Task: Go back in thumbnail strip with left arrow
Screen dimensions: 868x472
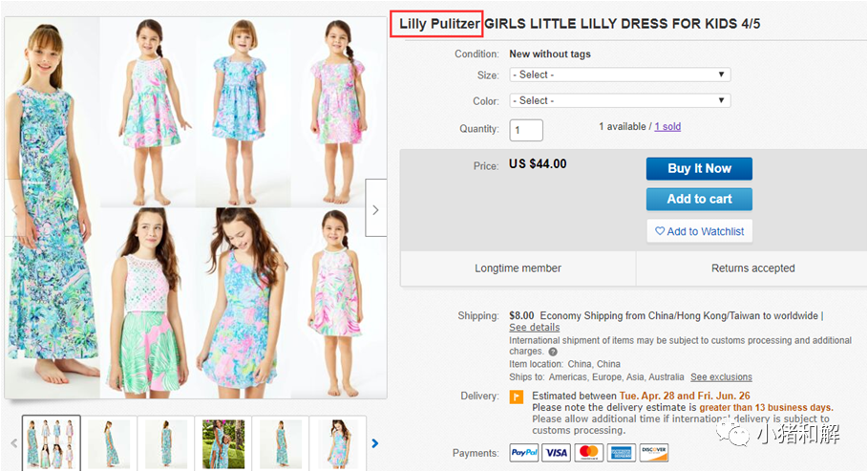Action: (x=13, y=443)
